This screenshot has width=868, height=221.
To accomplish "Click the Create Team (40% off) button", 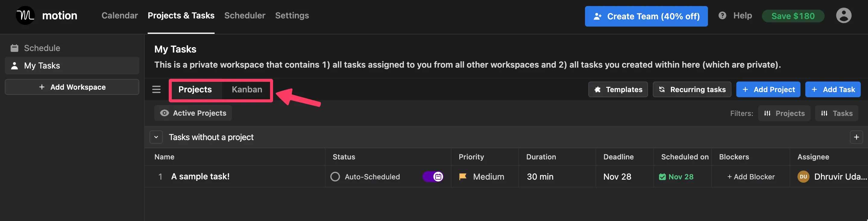I will pos(646,16).
